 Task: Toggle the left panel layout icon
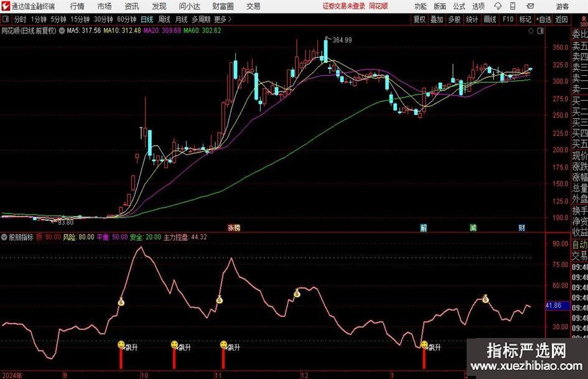pos(5,19)
